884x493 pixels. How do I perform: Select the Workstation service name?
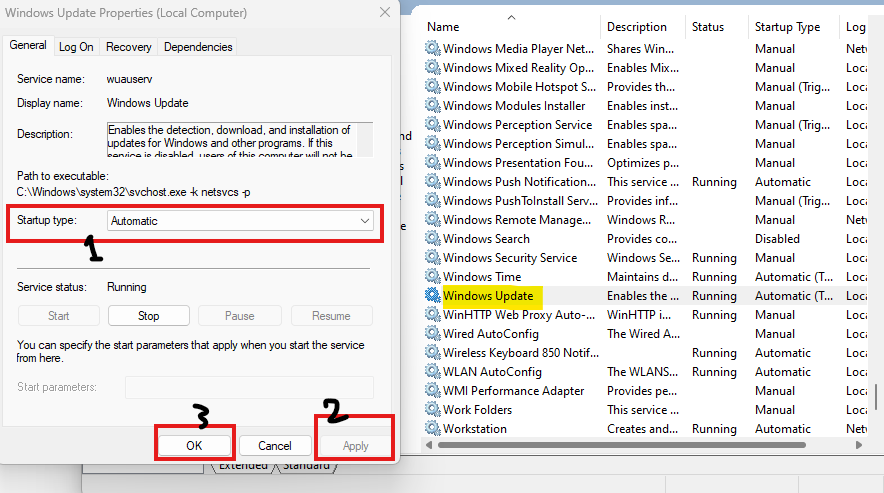click(x=475, y=429)
